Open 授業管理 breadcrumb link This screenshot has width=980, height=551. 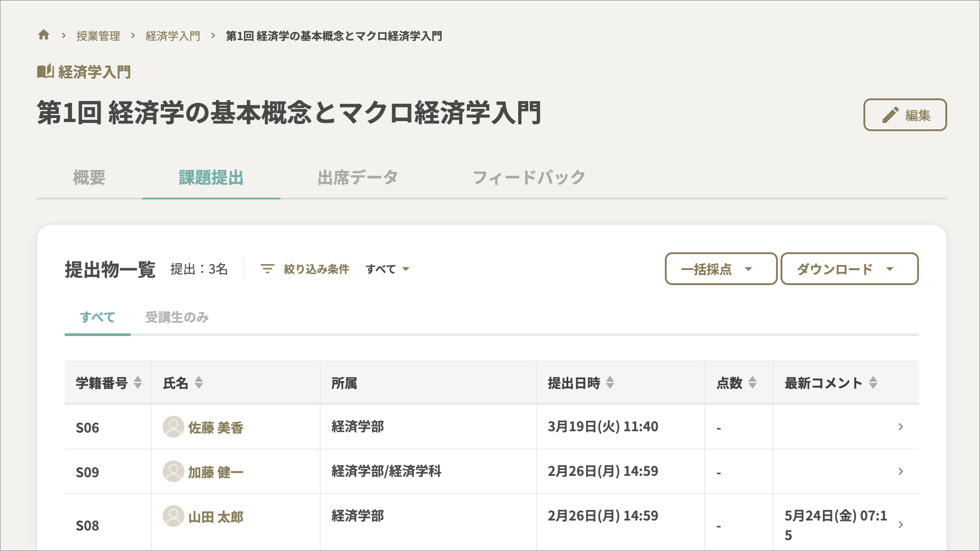98,36
